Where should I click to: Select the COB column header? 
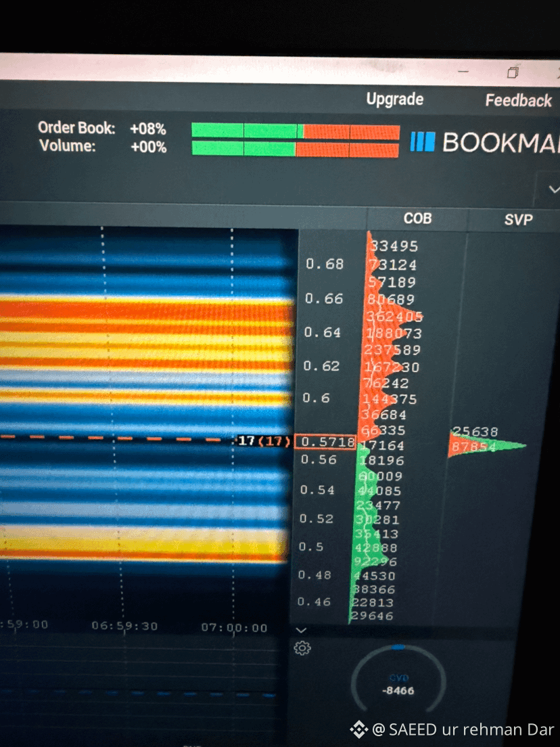click(417, 218)
